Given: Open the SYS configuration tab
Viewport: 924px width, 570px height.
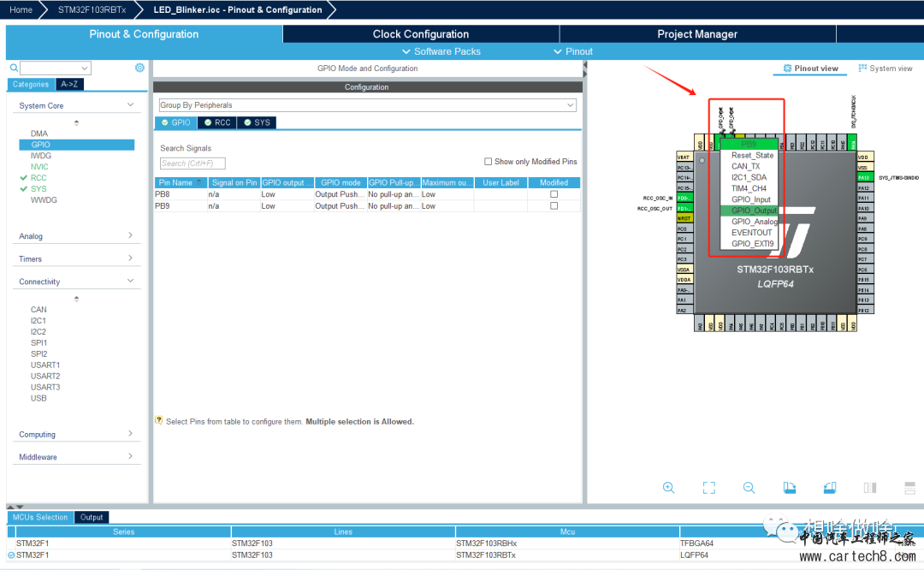Looking at the screenshot, I should pos(257,122).
